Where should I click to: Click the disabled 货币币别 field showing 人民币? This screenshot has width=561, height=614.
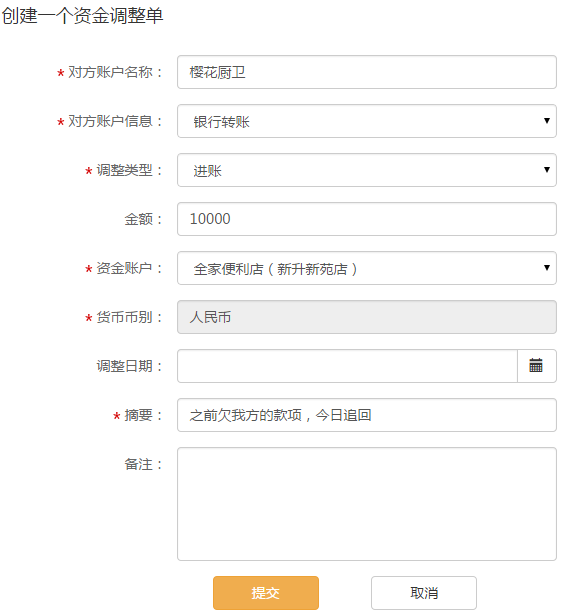coord(366,317)
